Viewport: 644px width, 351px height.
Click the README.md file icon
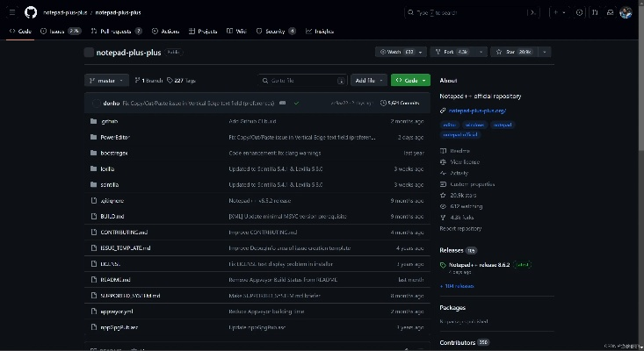pos(93,279)
